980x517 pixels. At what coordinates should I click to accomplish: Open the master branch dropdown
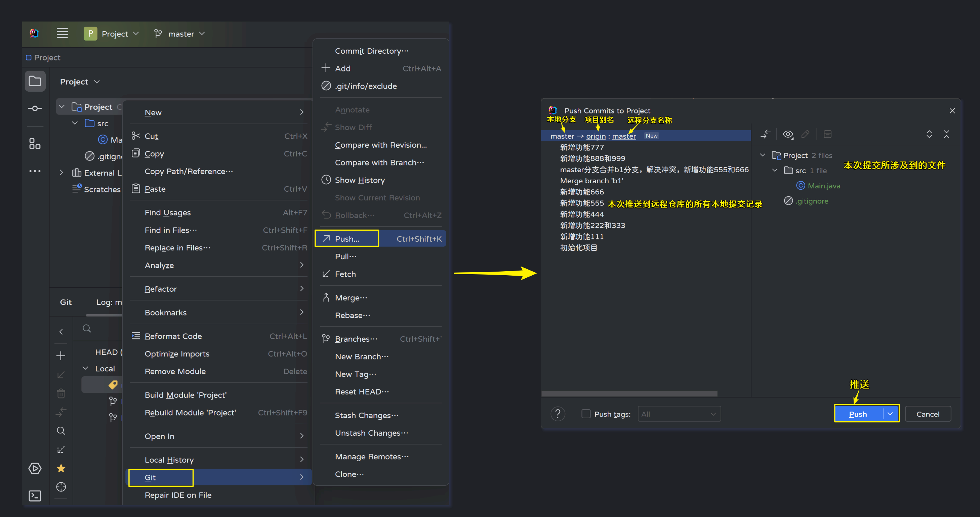coord(181,34)
